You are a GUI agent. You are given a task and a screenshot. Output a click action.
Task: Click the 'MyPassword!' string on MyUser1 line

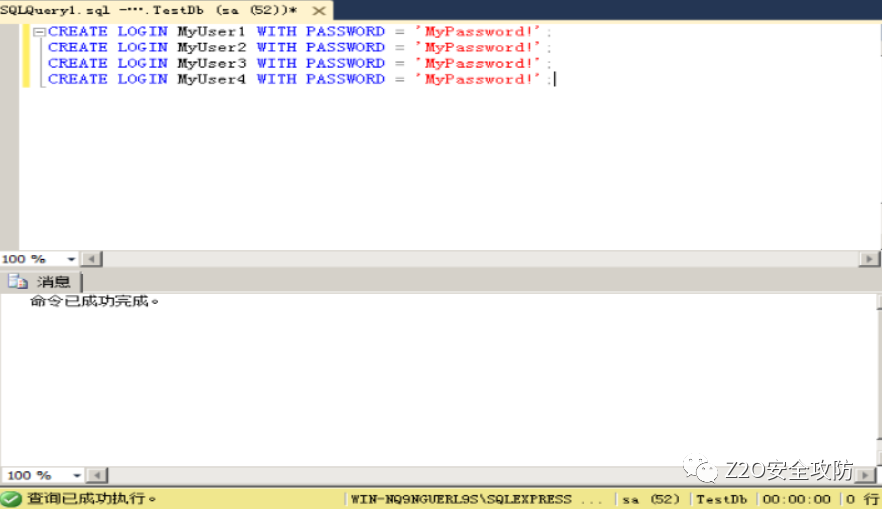pos(477,31)
